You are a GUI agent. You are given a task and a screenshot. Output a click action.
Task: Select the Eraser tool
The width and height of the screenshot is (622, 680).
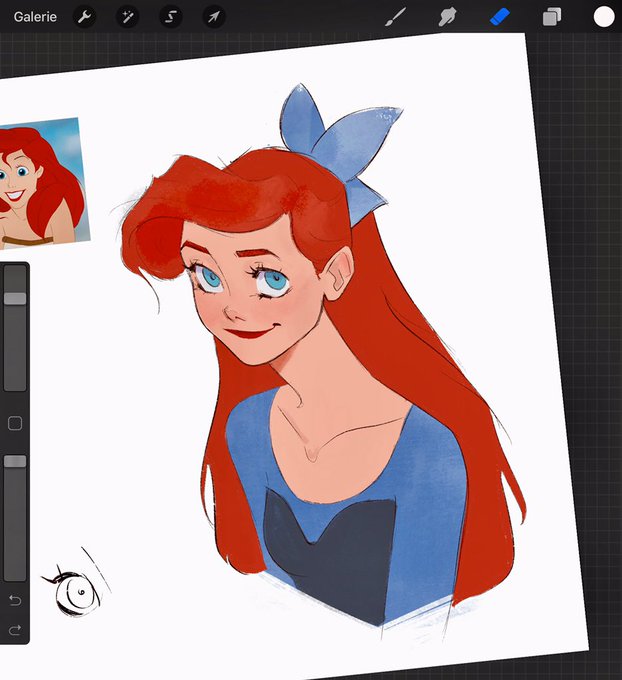click(500, 17)
